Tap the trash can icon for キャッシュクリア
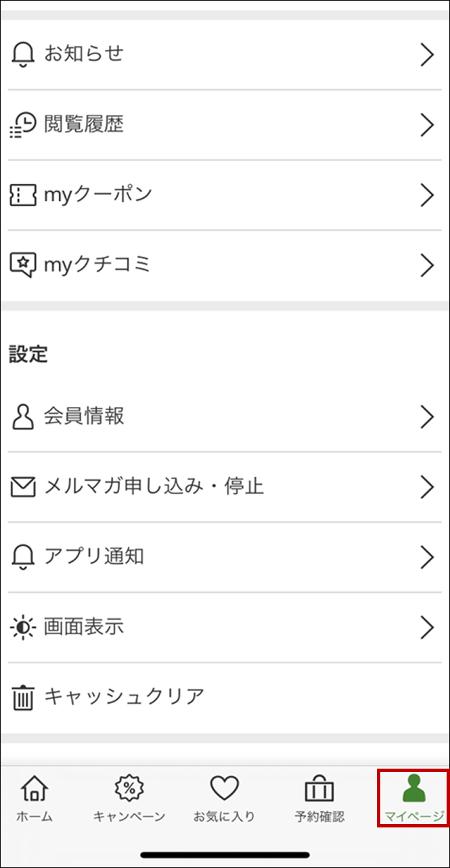Image resolution: width=450 pixels, height=868 pixels. pos(23,697)
